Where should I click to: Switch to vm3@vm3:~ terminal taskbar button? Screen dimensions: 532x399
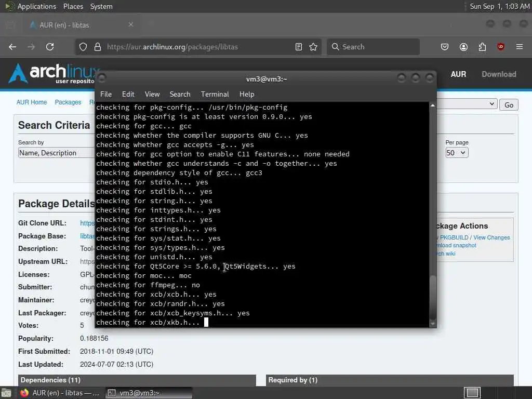coord(149,393)
